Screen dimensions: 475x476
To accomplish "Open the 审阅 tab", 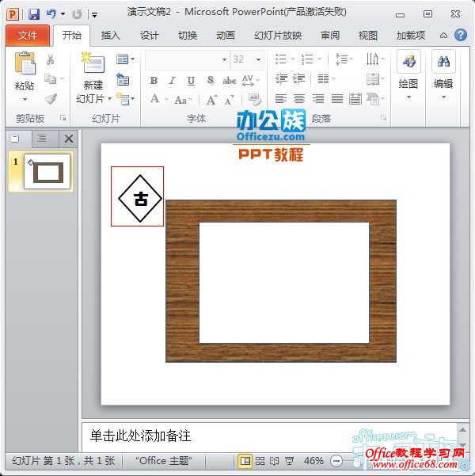I will pyautogui.click(x=330, y=36).
